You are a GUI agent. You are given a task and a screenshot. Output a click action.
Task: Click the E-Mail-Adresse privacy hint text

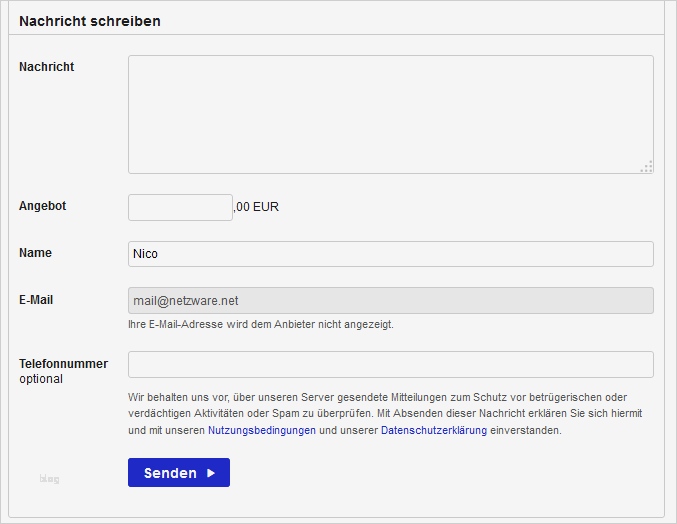(260, 325)
